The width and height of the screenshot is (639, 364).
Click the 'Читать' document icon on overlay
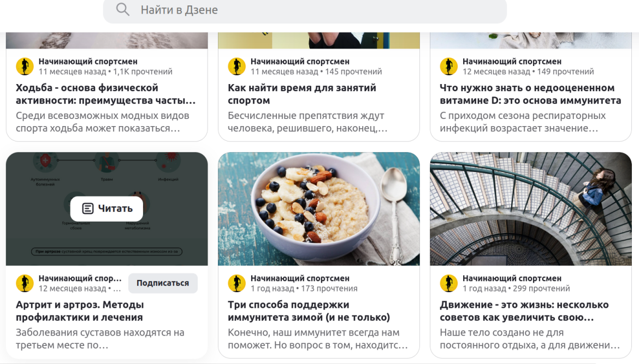87,208
